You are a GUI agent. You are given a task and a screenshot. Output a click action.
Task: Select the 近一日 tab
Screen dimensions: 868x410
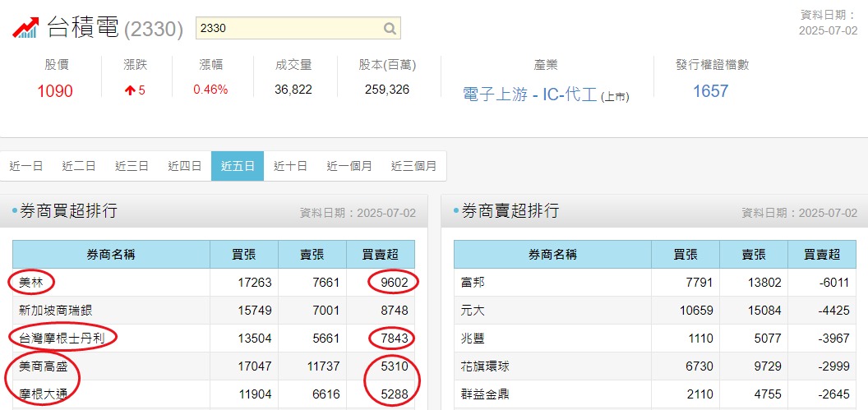click(26, 166)
